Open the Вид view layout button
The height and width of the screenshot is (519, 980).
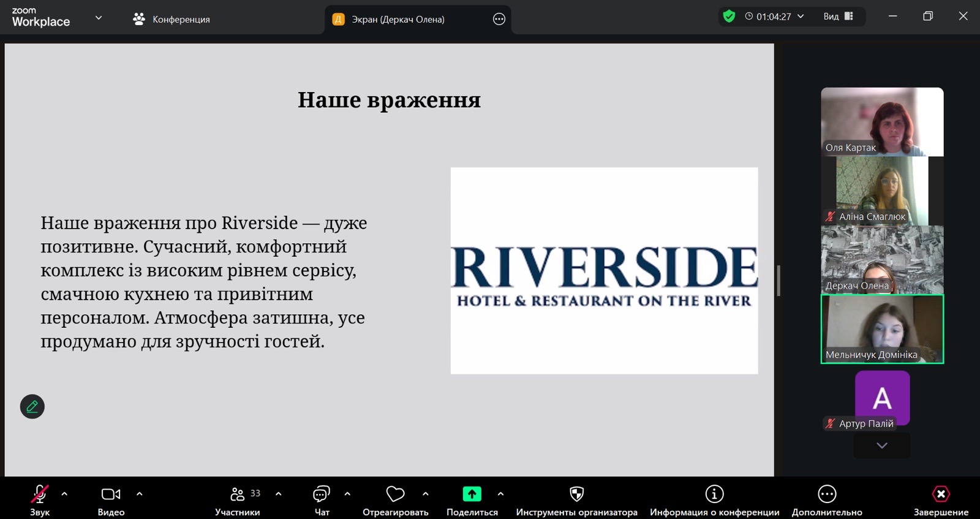(x=838, y=17)
